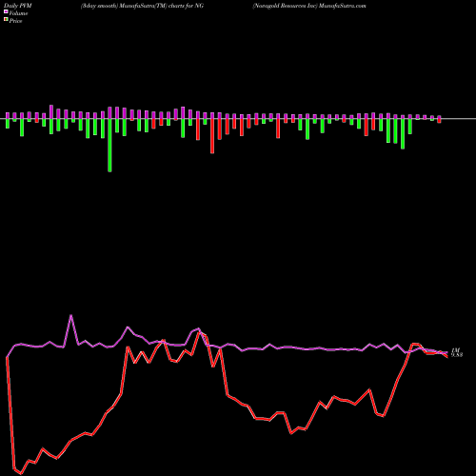Click the tallest green volume bar
Image resolution: width=476 pixels, height=476 pixels.
109,146
